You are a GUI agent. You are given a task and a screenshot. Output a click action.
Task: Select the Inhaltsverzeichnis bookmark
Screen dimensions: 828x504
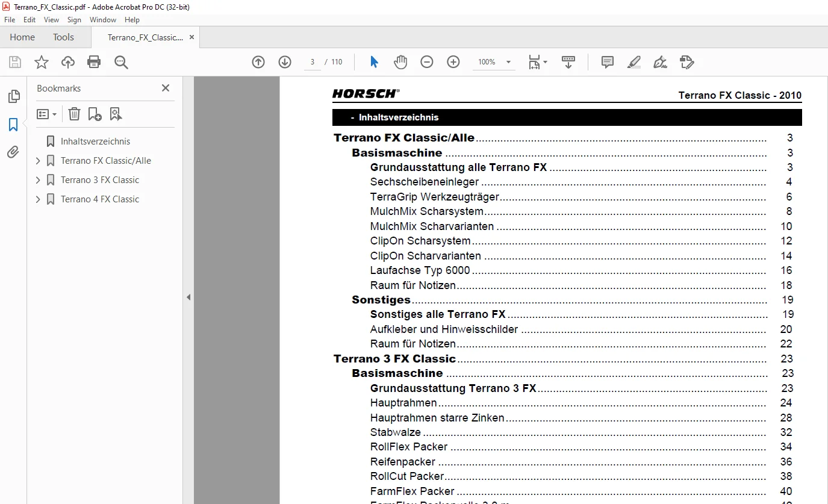[95, 142]
